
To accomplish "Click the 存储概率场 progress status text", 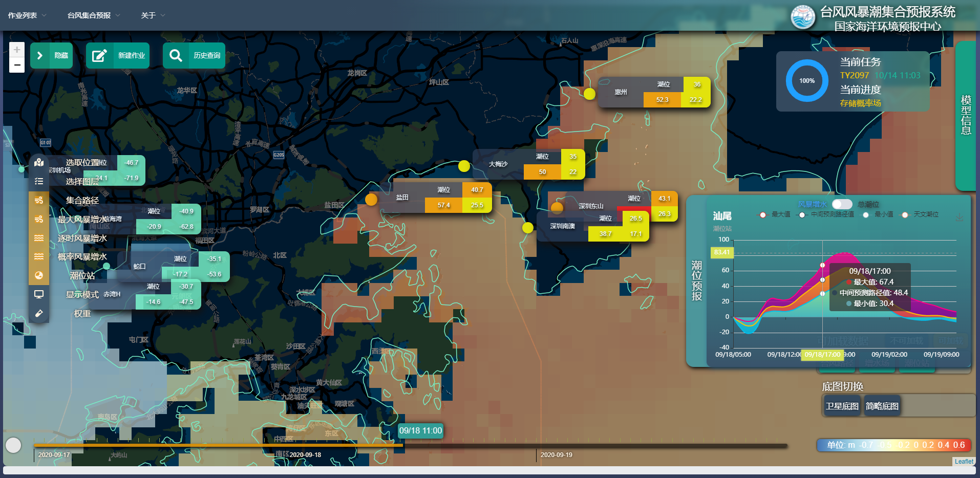I will [x=860, y=103].
